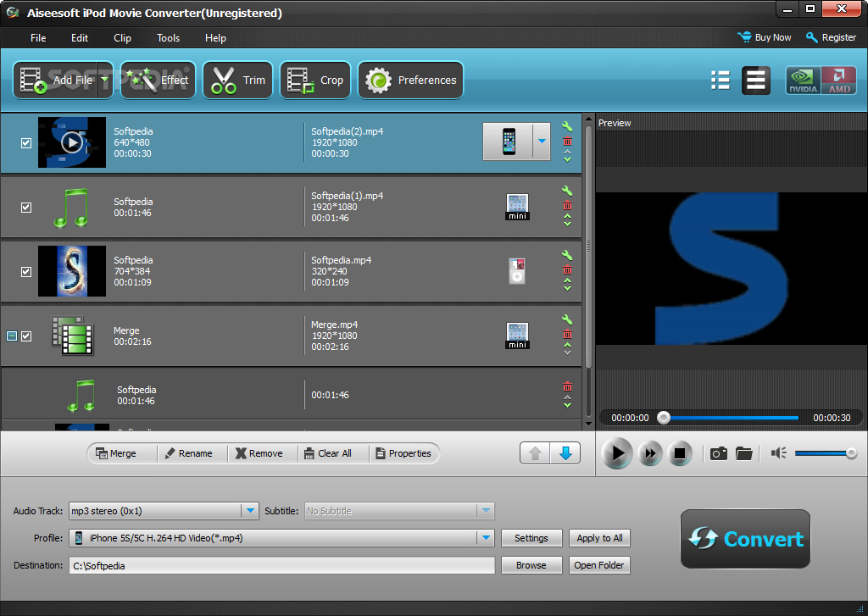Click iPod profile icon for Softpedia.mp4
This screenshot has width=868, height=616.
coord(517,271)
